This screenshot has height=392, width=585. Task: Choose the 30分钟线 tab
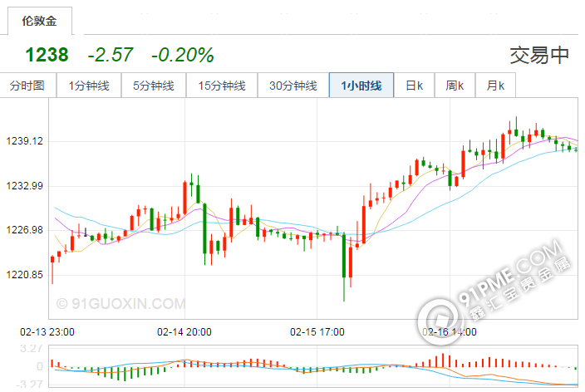(293, 86)
